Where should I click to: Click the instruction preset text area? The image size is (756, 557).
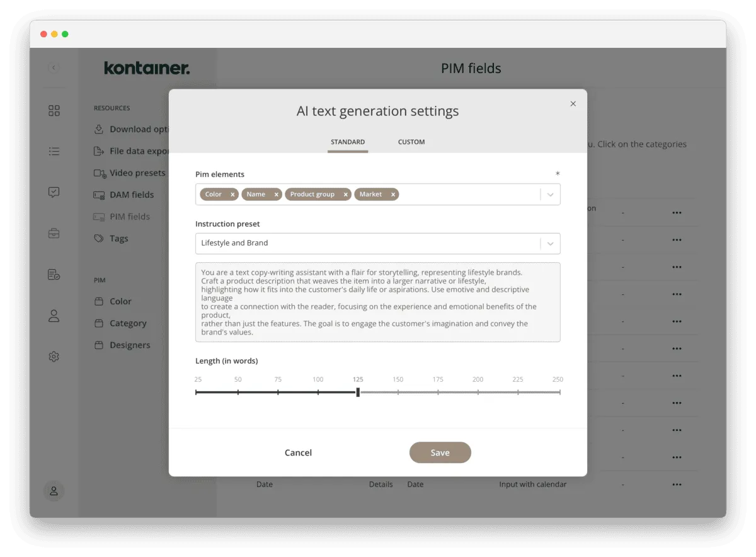[378, 302]
